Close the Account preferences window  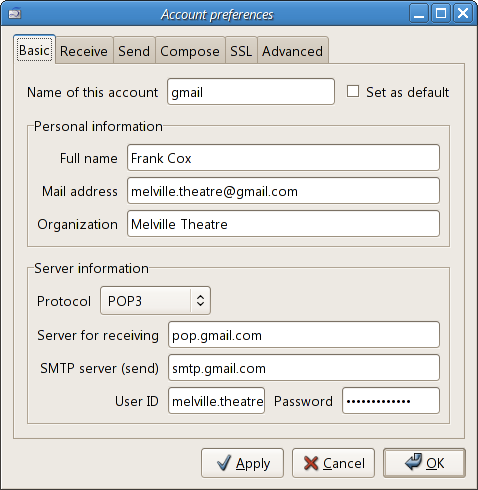pos(463,14)
